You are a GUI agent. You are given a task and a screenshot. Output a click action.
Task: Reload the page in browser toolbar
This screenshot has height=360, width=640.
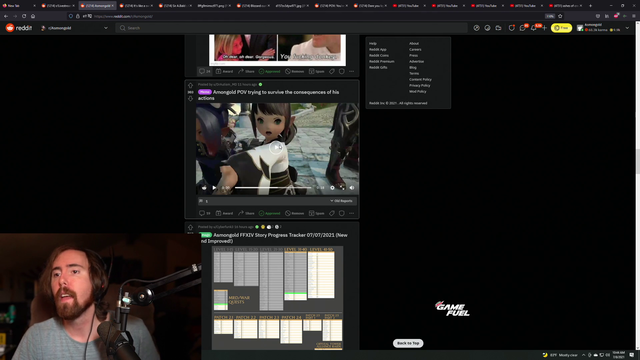pyautogui.click(x=24, y=16)
